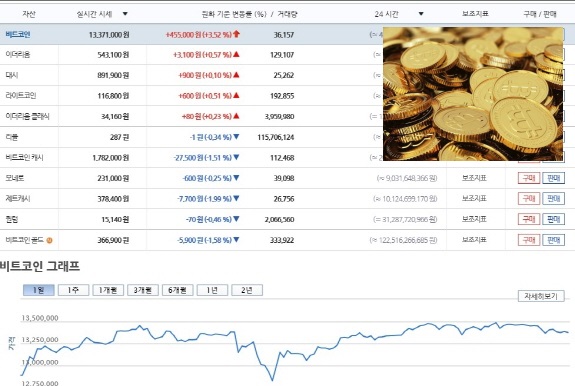Click the red triangle in the 대시 row

point(236,75)
